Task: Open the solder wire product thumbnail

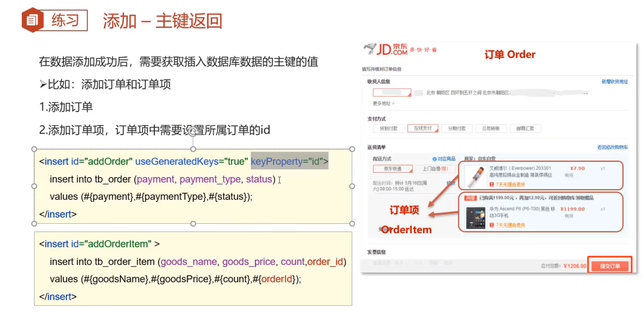Action: tap(476, 177)
